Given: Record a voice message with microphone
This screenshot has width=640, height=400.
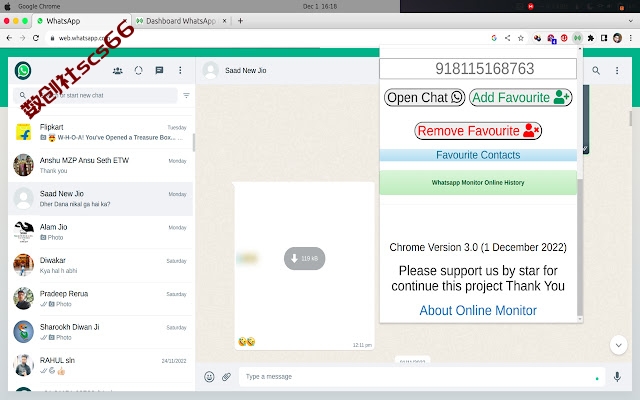Looking at the screenshot, I should pyautogui.click(x=617, y=376).
